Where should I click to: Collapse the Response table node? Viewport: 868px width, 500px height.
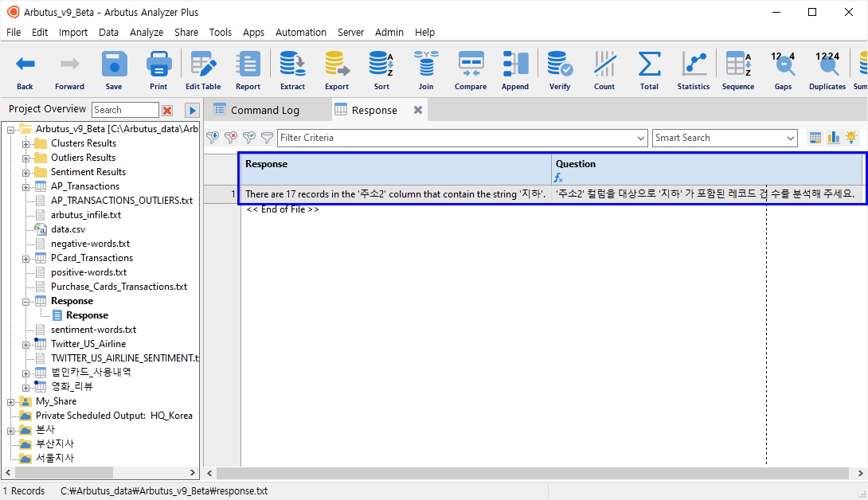(25, 302)
